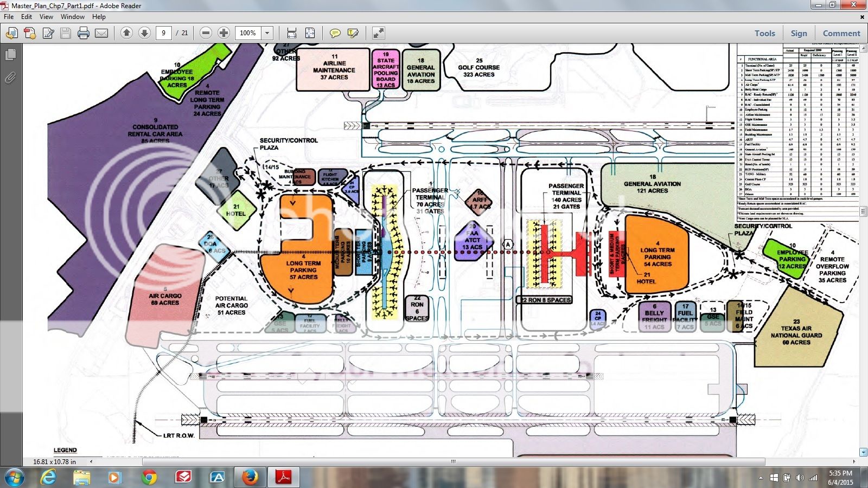Image resolution: width=868 pixels, height=488 pixels.
Task: Click the horizontal scrollbar thumb
Action: tap(453, 462)
